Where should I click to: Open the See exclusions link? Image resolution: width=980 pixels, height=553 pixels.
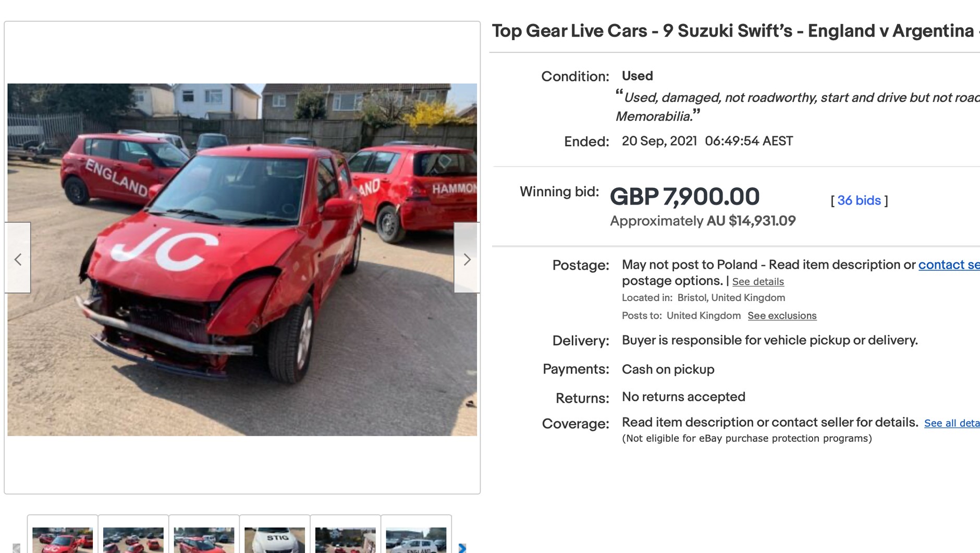(782, 316)
